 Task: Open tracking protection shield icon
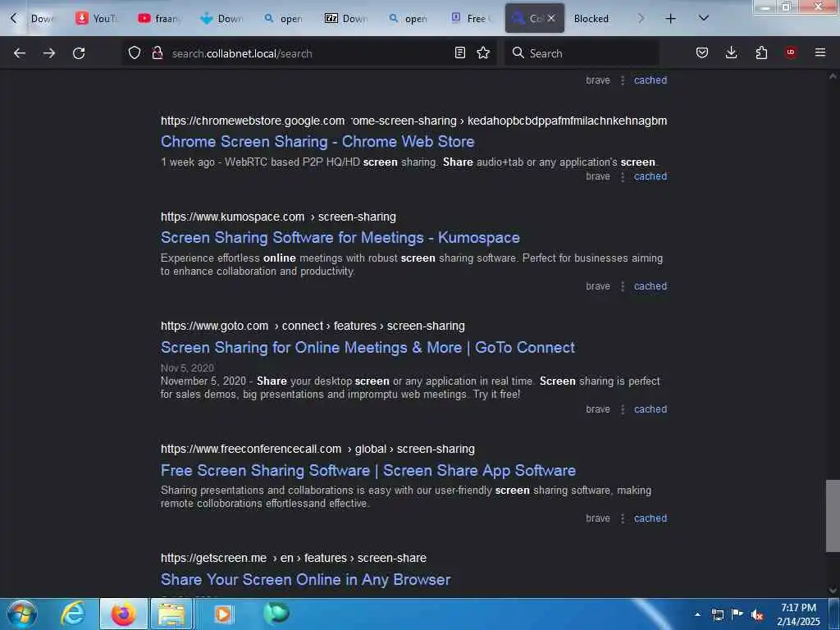(135, 53)
